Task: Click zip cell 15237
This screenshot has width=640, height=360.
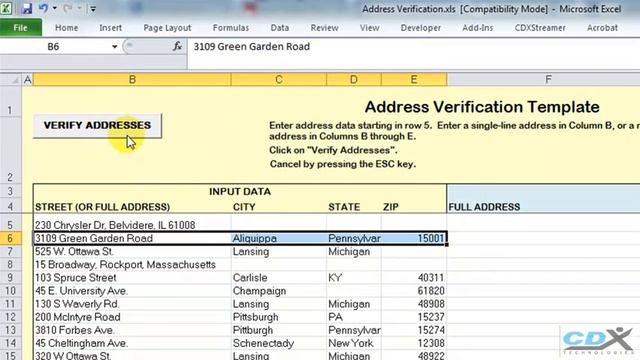Action: click(x=414, y=317)
